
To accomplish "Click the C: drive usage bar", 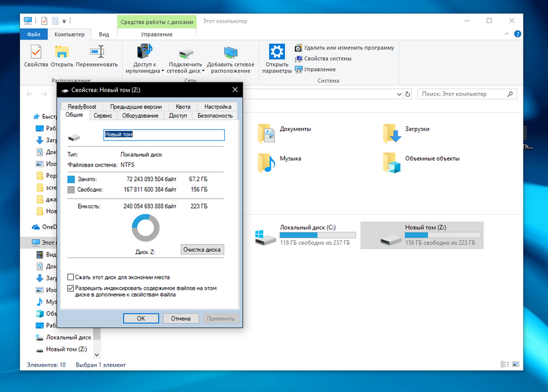I will coord(317,235).
